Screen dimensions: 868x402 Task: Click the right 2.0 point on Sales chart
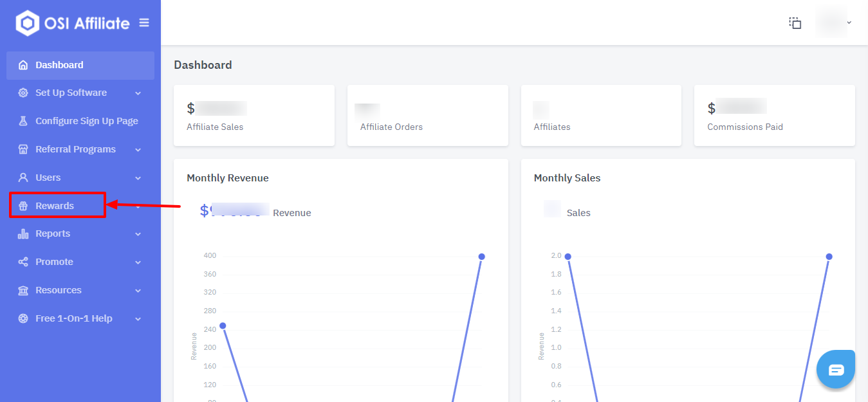pyautogui.click(x=829, y=257)
